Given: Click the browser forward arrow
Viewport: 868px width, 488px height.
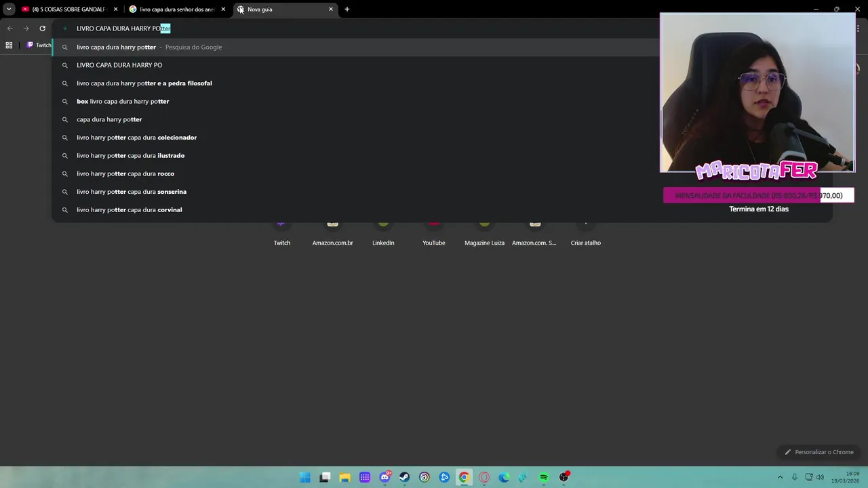Looking at the screenshot, I should [x=26, y=28].
